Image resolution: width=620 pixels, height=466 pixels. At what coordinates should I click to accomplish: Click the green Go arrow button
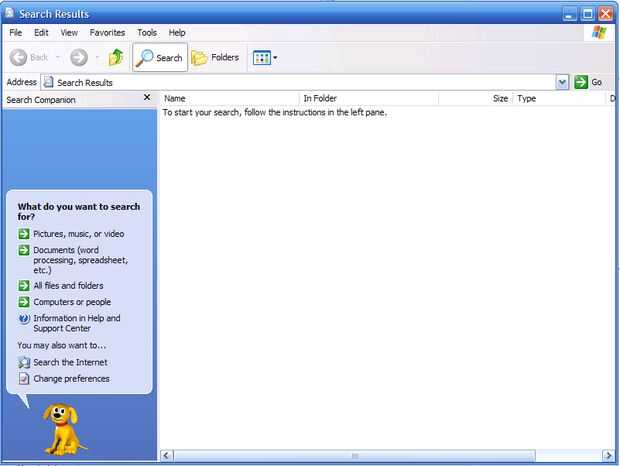[x=581, y=82]
